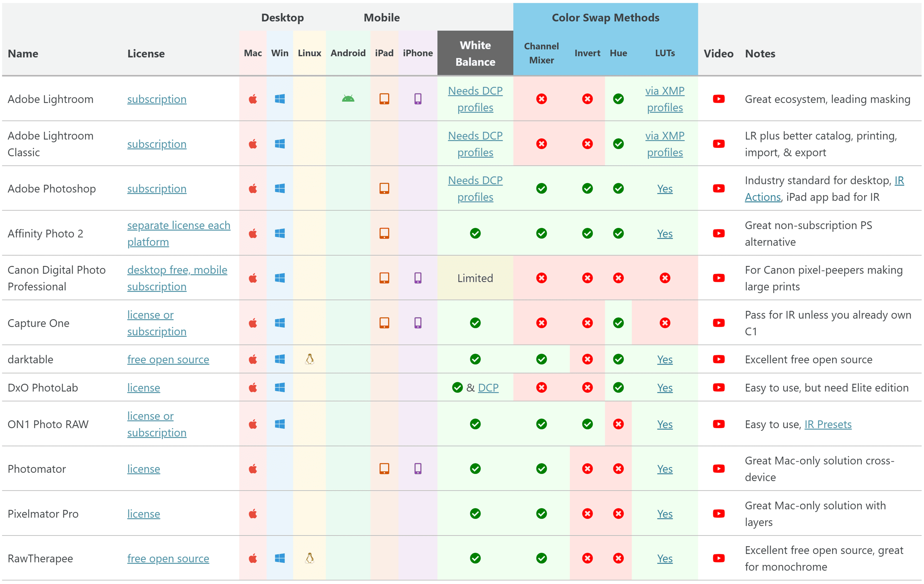Screen dimensions: 924x584
Task: Click the iPhone icon in Canon Digital Photo Professional row
Action: point(418,278)
